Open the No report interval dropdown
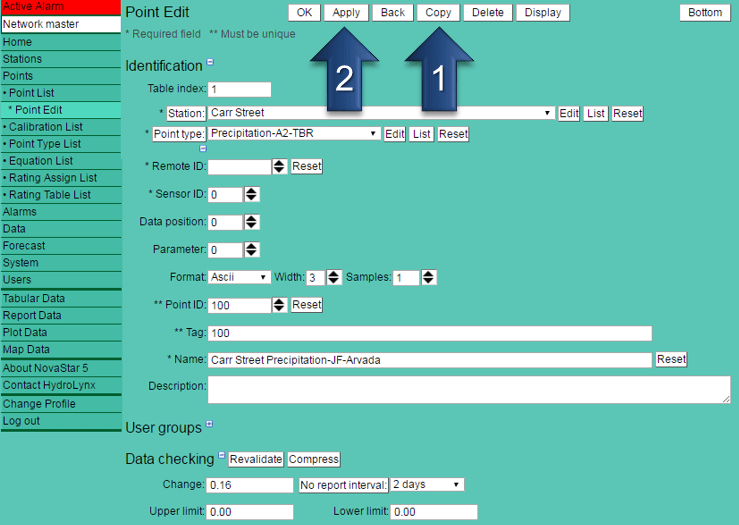Viewport: 739px width, 525px height. click(x=427, y=485)
